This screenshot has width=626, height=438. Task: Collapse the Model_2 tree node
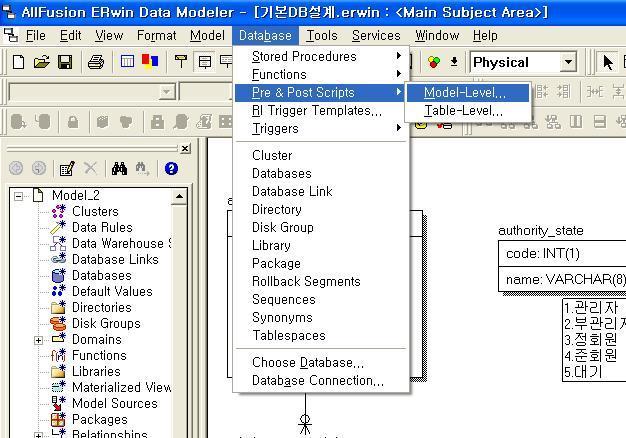click(18, 196)
